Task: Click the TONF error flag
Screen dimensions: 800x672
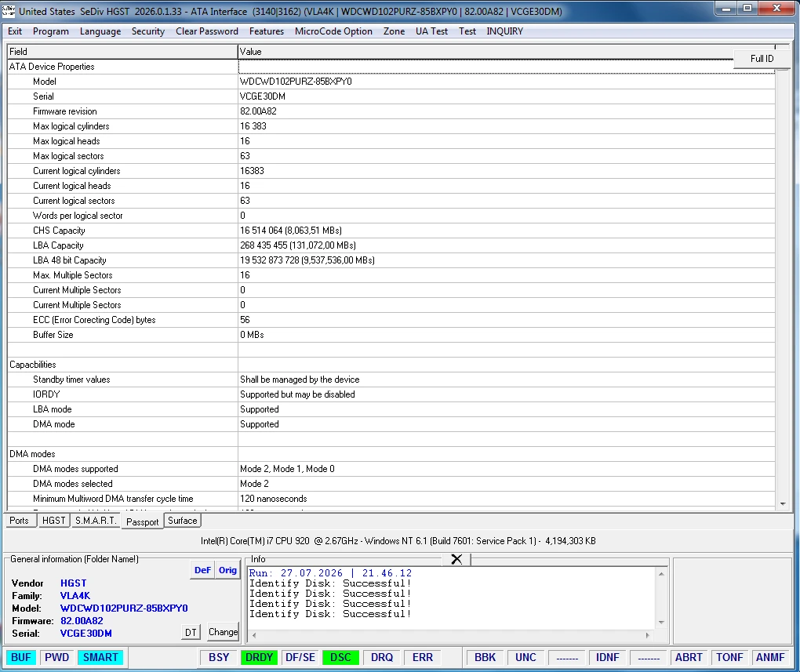Action: pyautogui.click(x=729, y=657)
